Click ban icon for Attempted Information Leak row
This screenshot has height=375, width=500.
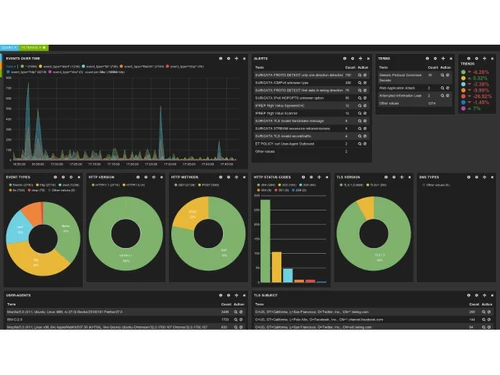[x=448, y=96]
